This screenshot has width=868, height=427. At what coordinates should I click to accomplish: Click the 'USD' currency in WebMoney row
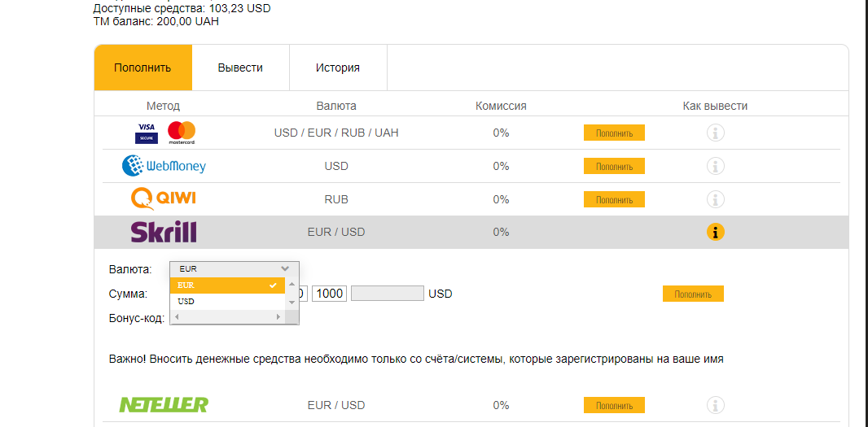click(x=336, y=166)
